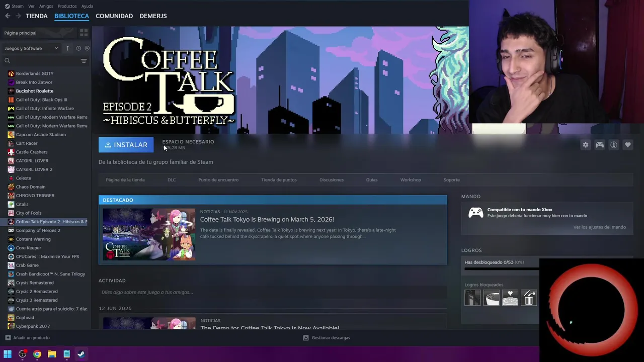This screenshot has height=362, width=644.
Task: Open Página de la tienda link
Action: point(125,179)
